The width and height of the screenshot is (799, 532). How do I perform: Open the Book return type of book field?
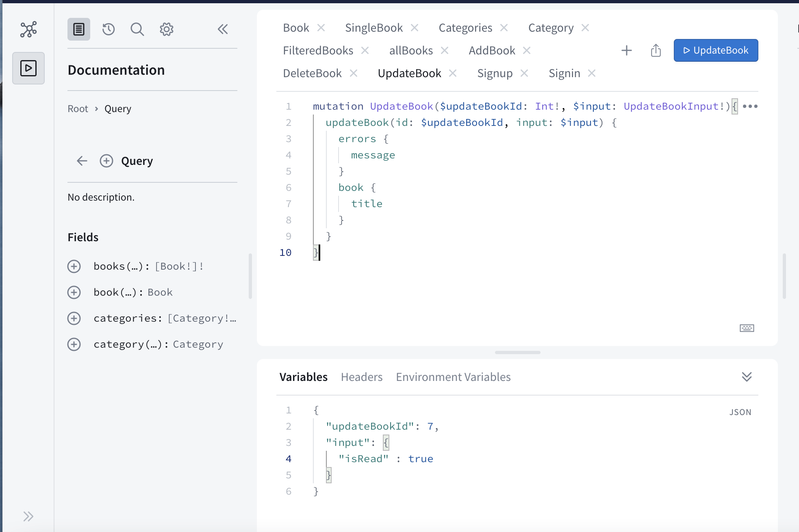[160, 292]
